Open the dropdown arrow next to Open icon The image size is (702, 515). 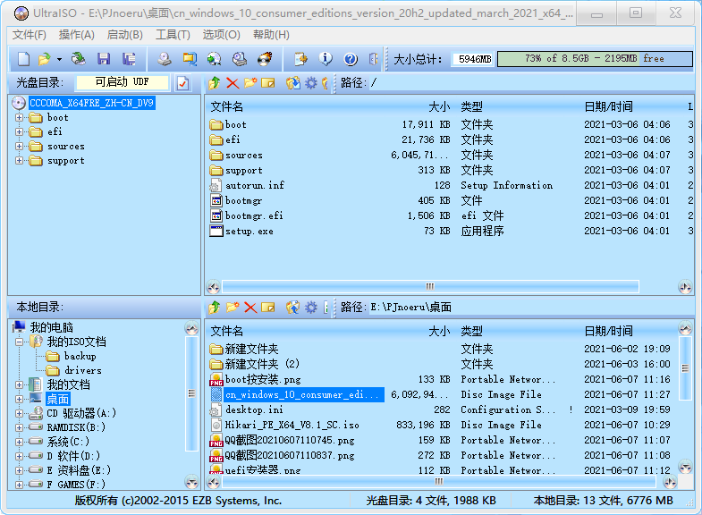tap(59, 59)
